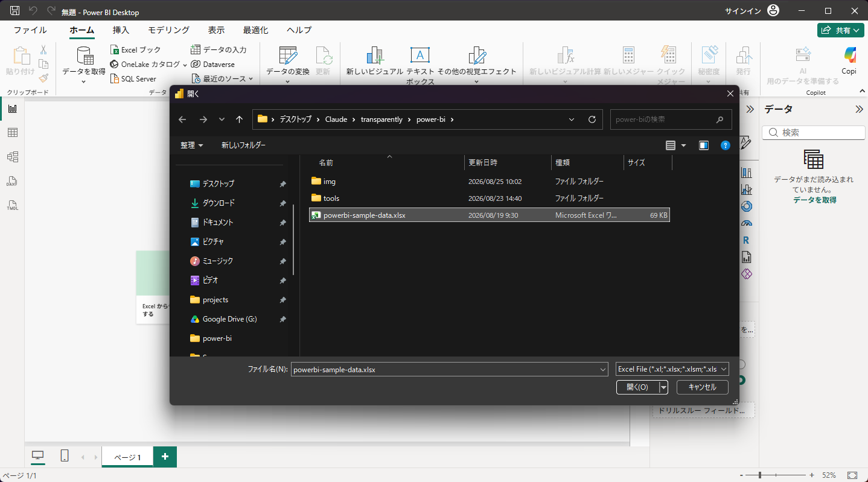Image resolution: width=868 pixels, height=482 pixels.
Task: Open the 最適化 ribbon tab
Action: click(x=256, y=30)
